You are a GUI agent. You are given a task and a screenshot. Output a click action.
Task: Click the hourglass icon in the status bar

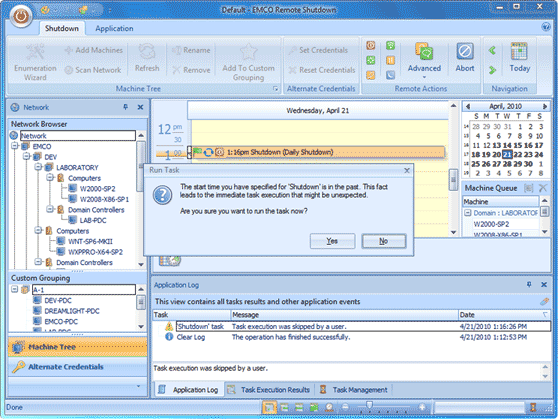tap(533, 407)
